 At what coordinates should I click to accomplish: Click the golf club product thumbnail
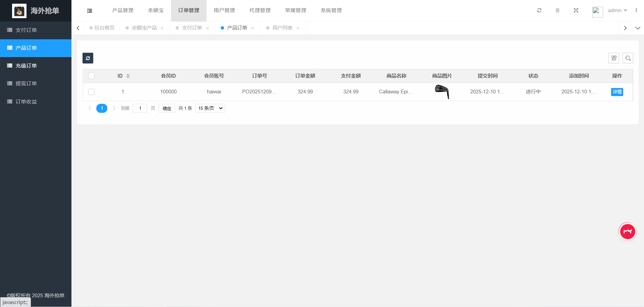pos(442,92)
